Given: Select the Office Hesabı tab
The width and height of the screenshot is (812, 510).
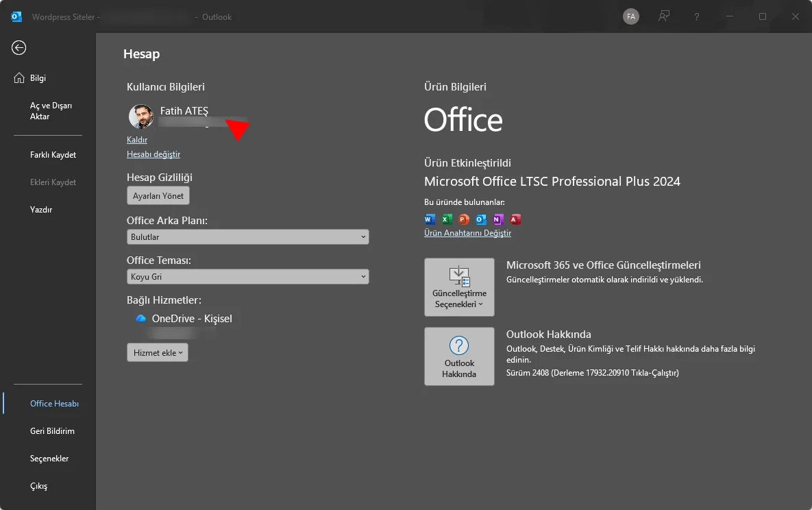Looking at the screenshot, I should click(x=54, y=404).
